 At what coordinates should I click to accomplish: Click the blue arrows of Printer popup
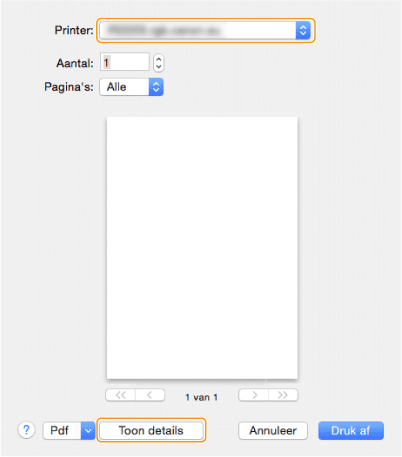click(x=303, y=30)
